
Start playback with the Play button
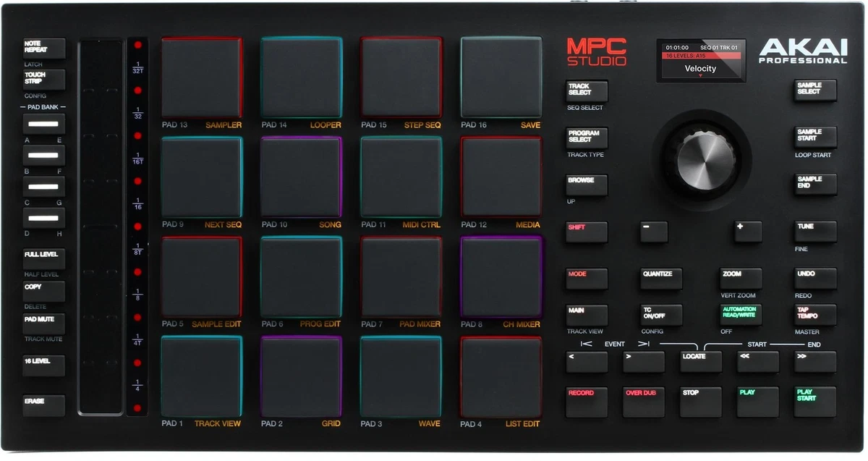click(758, 402)
